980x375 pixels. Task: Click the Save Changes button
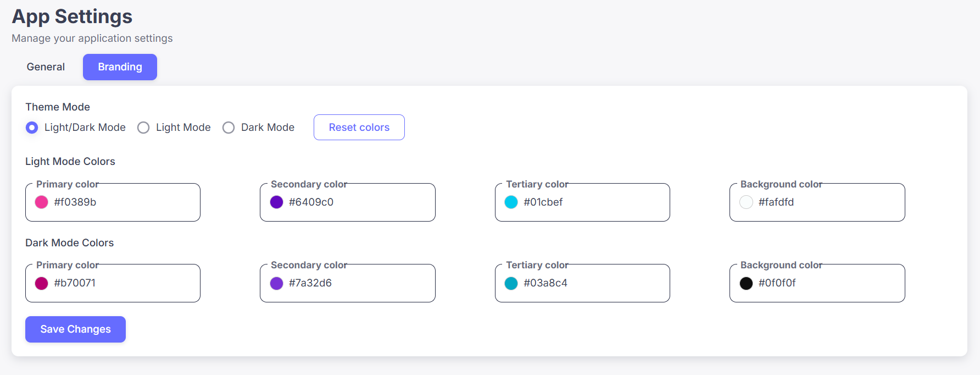coord(75,329)
